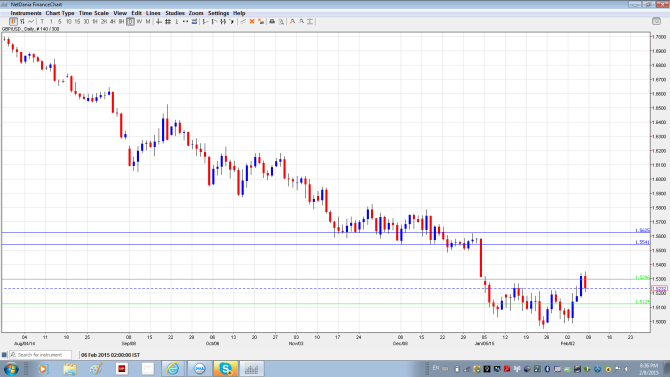The width and height of the screenshot is (670, 377).
Task: Click the remove all lines icon
Action: pyautogui.click(x=261, y=21)
